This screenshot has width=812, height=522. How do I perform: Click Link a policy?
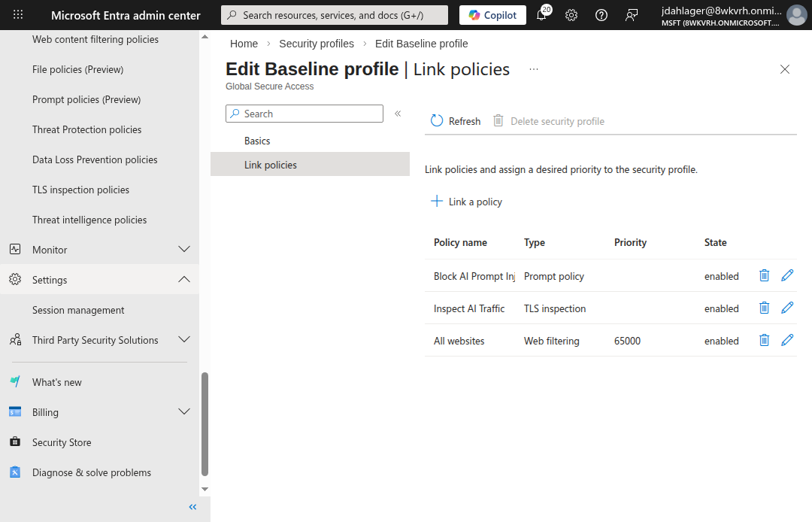click(x=466, y=202)
